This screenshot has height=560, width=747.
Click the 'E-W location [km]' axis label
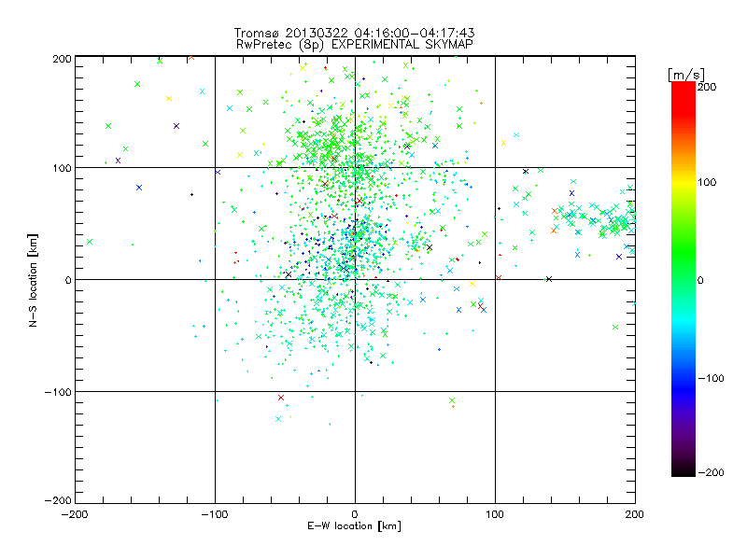(x=354, y=525)
